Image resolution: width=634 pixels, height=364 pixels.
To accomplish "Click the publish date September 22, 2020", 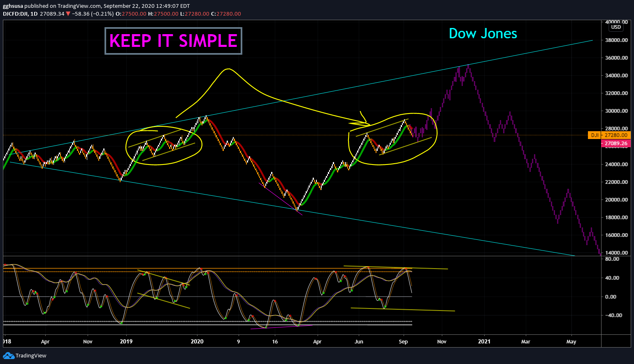I will (x=128, y=6).
